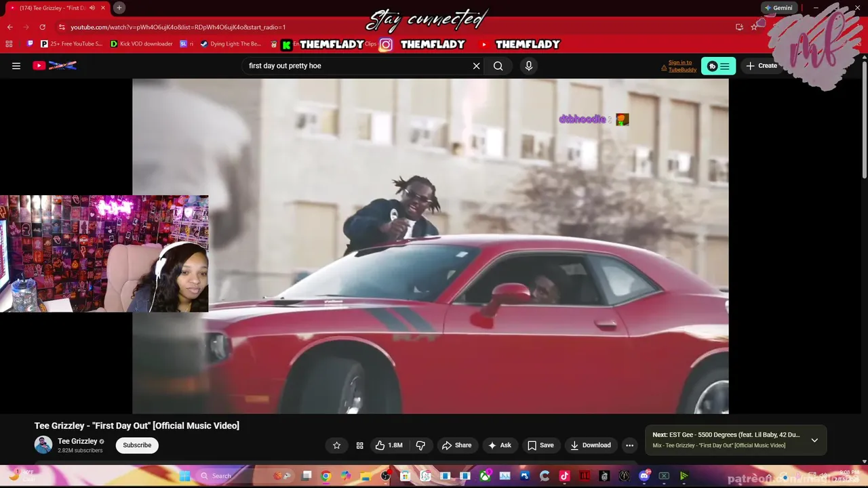Open the YouTube guide hamburger menu
The image size is (868, 488).
[x=16, y=66]
